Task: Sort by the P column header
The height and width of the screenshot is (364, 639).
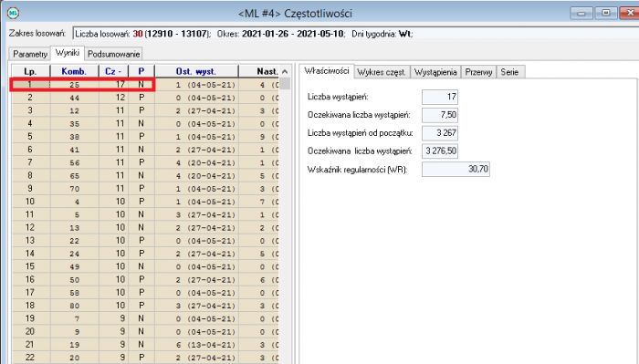Action: tap(141, 71)
